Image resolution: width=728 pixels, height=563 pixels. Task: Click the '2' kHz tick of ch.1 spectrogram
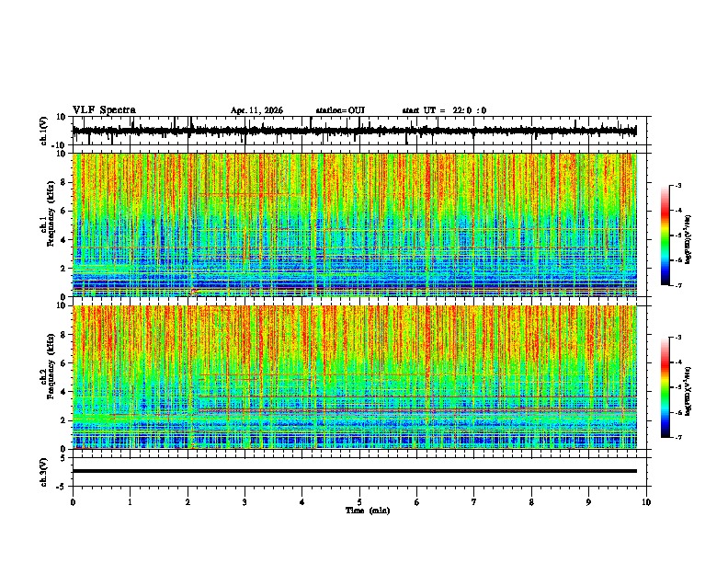64,268
